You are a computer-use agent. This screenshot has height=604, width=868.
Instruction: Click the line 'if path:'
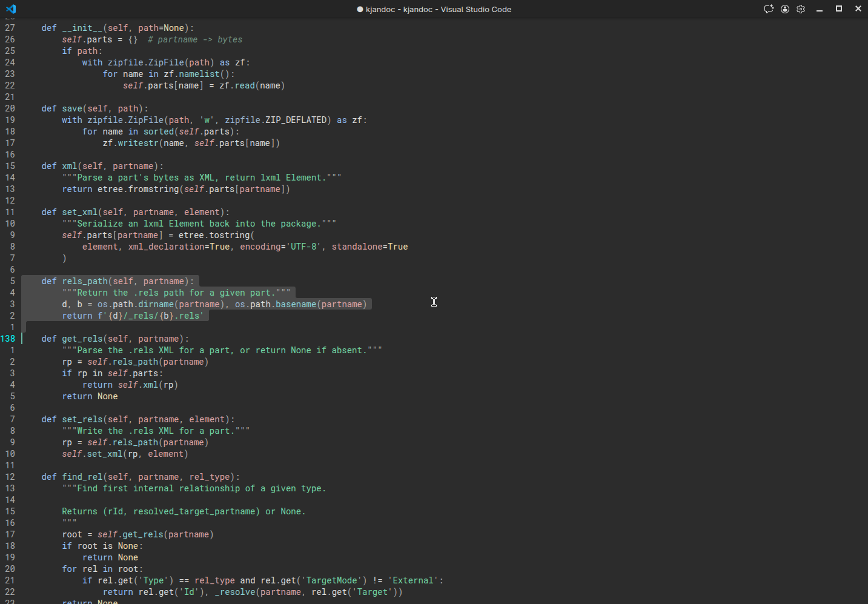click(82, 51)
